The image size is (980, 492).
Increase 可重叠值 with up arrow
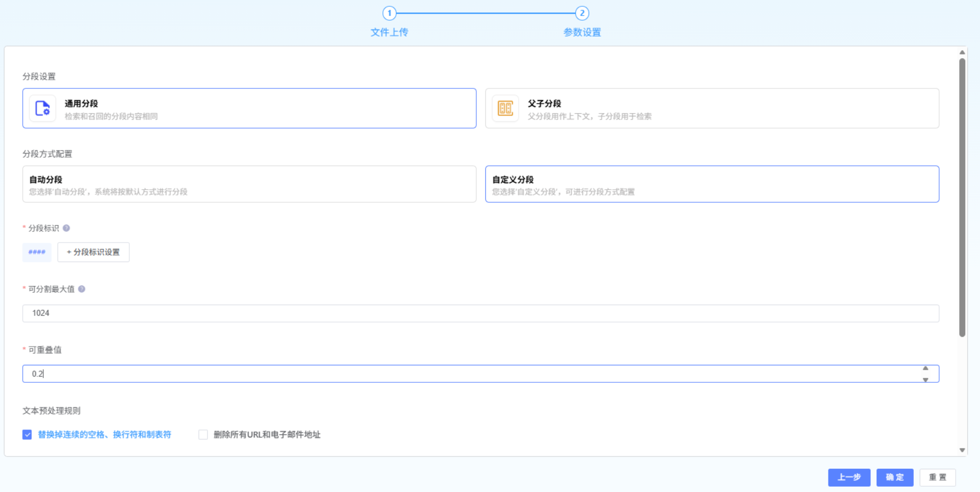tap(925, 369)
